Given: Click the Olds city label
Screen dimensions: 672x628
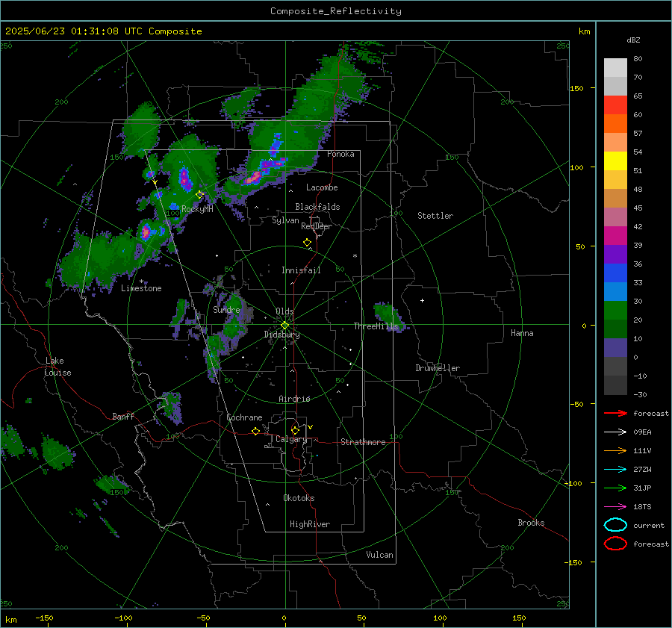Looking at the screenshot, I should pos(284,311).
